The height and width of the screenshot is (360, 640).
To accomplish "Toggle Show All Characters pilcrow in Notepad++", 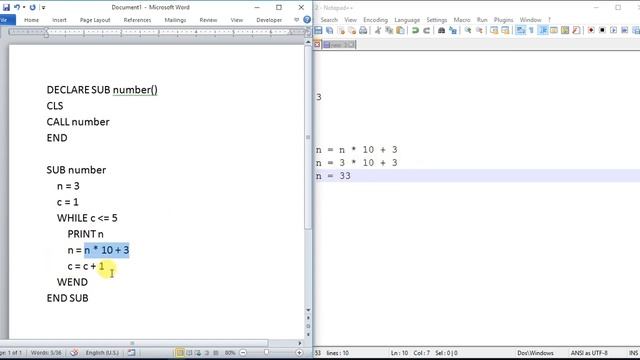I will tap(531, 30).
